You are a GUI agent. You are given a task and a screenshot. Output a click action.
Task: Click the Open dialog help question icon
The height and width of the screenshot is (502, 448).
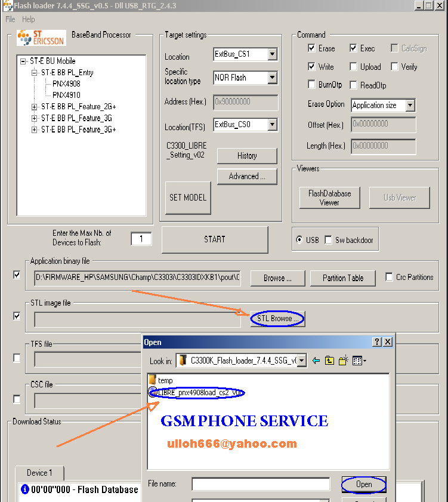(377, 342)
